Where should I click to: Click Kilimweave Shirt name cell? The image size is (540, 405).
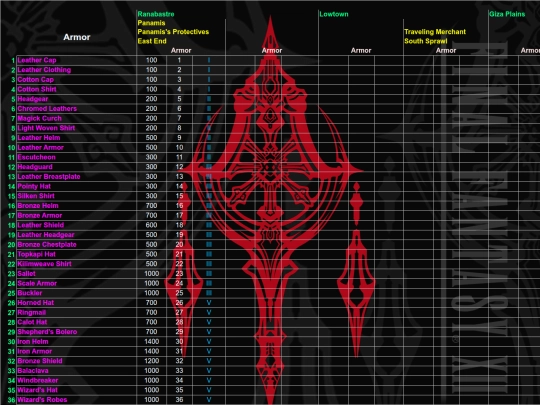pyautogui.click(x=44, y=264)
